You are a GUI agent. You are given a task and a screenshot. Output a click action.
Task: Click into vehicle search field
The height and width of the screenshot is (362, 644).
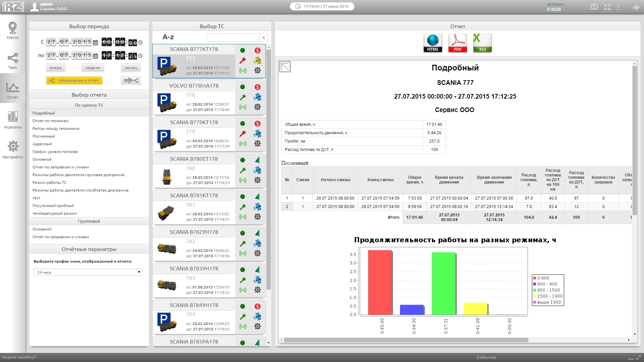click(x=233, y=38)
